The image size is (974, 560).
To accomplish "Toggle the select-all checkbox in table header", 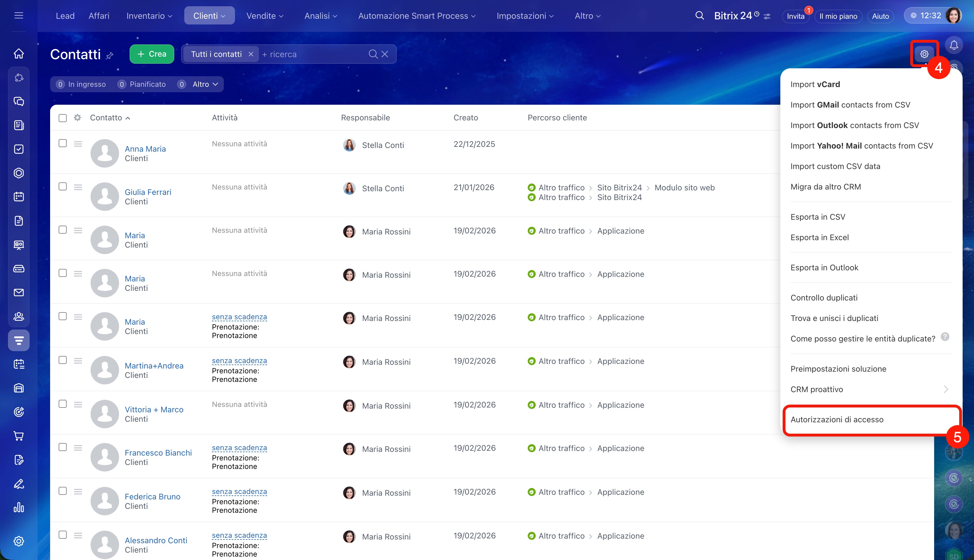I will pyautogui.click(x=62, y=118).
